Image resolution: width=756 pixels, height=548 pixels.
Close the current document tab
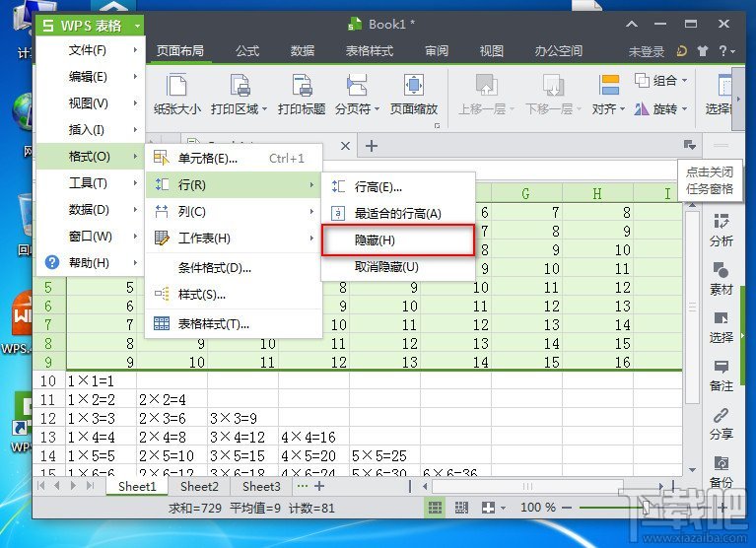point(345,146)
